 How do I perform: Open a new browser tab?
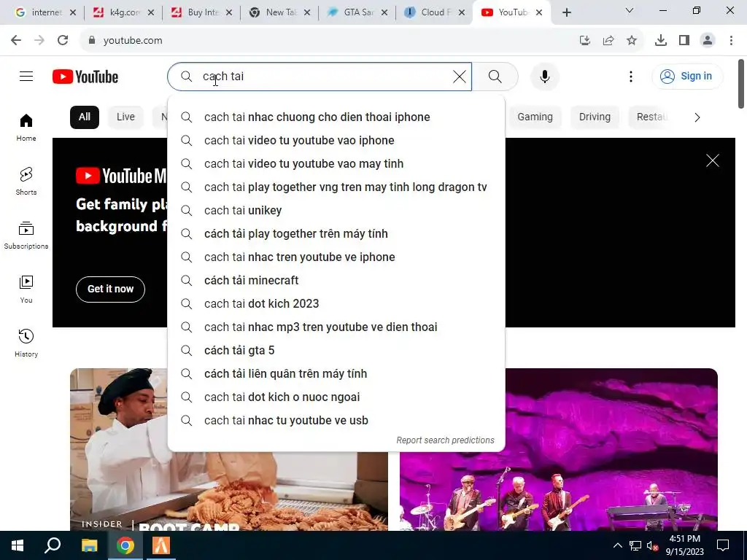pyautogui.click(x=566, y=12)
